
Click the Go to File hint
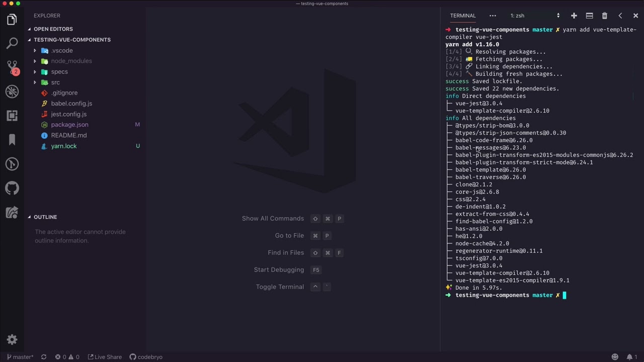(x=289, y=236)
